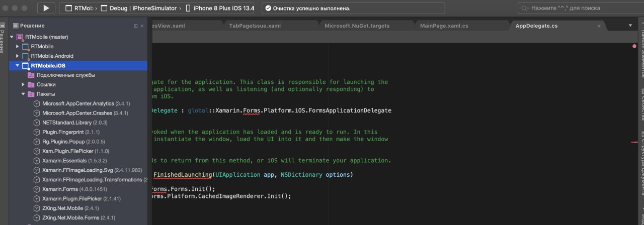Image resolution: width=644 pixels, height=225 pixels.
Task: Select the Xamarin.Essentials package icon
Action: (37, 161)
